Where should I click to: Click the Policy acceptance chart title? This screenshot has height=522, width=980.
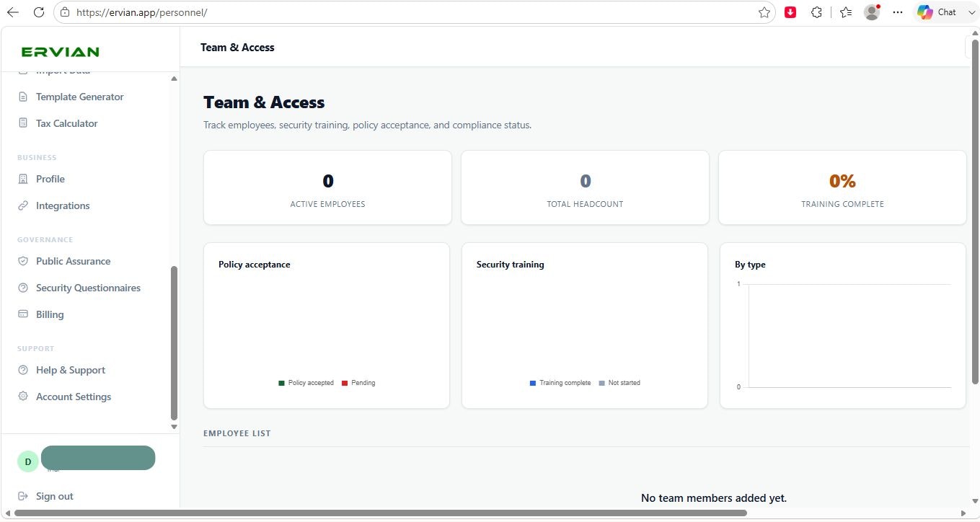tap(255, 265)
